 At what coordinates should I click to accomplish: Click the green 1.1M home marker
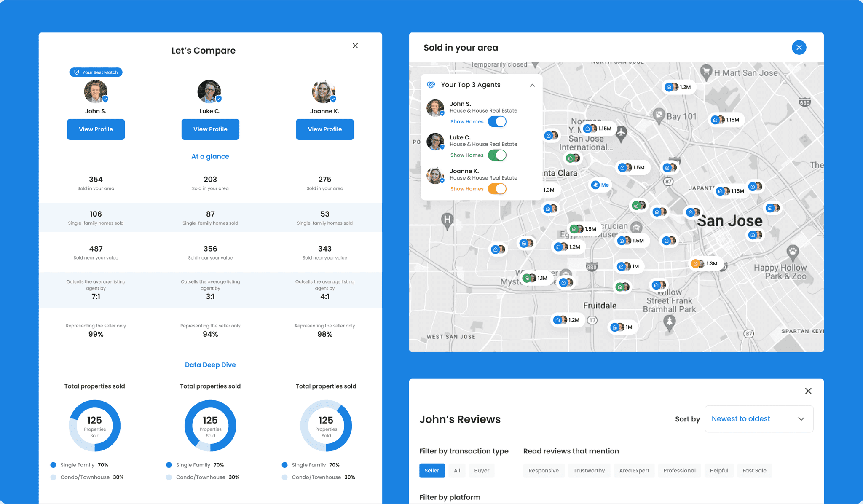click(x=536, y=278)
